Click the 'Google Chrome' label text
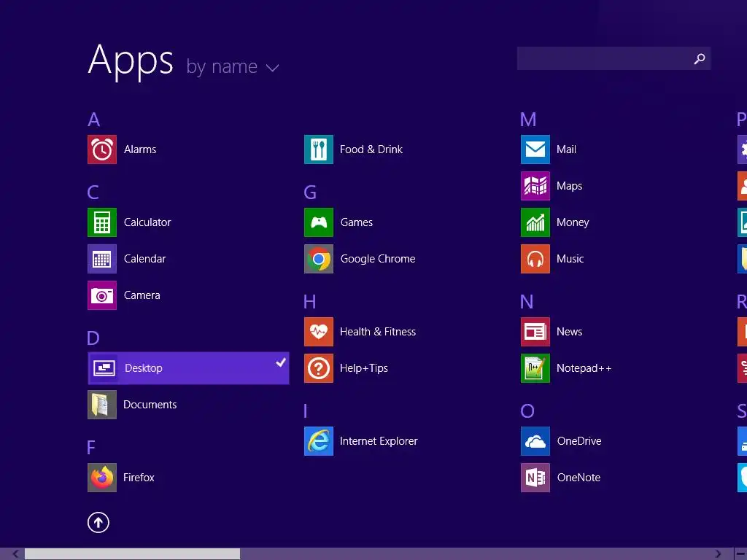 click(378, 259)
